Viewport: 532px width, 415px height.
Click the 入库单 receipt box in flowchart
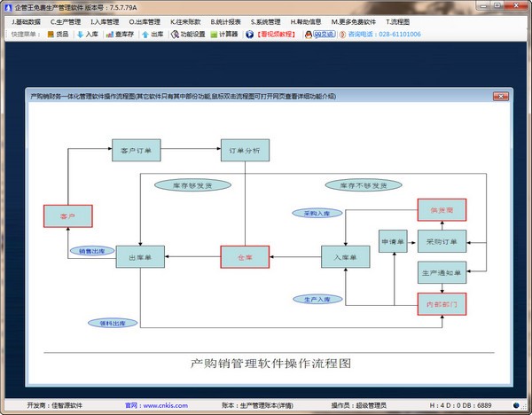[345, 258]
